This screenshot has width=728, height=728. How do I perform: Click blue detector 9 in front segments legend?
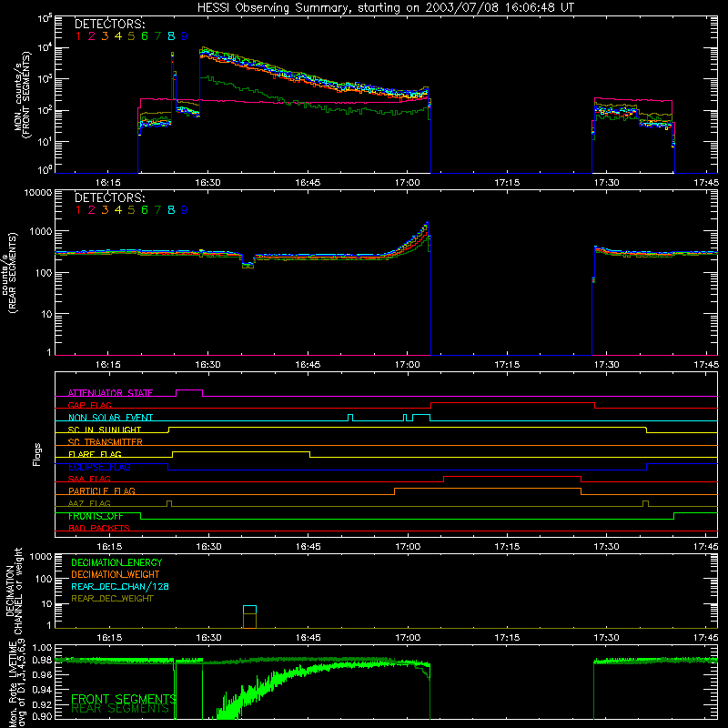185,36
